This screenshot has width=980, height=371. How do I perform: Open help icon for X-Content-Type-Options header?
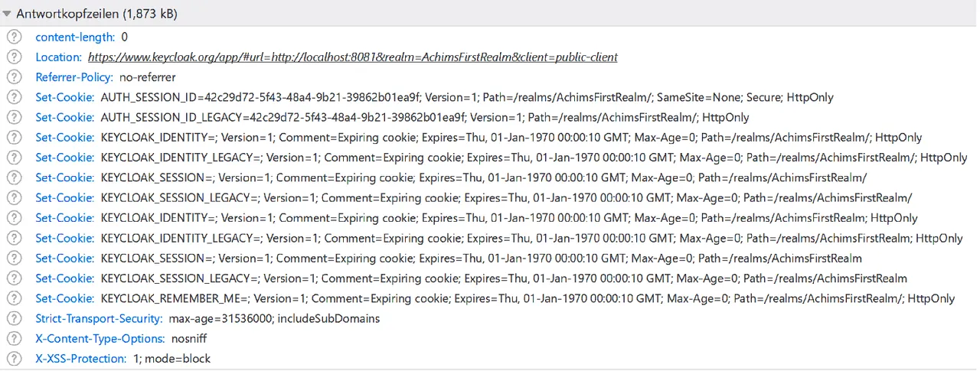13,338
